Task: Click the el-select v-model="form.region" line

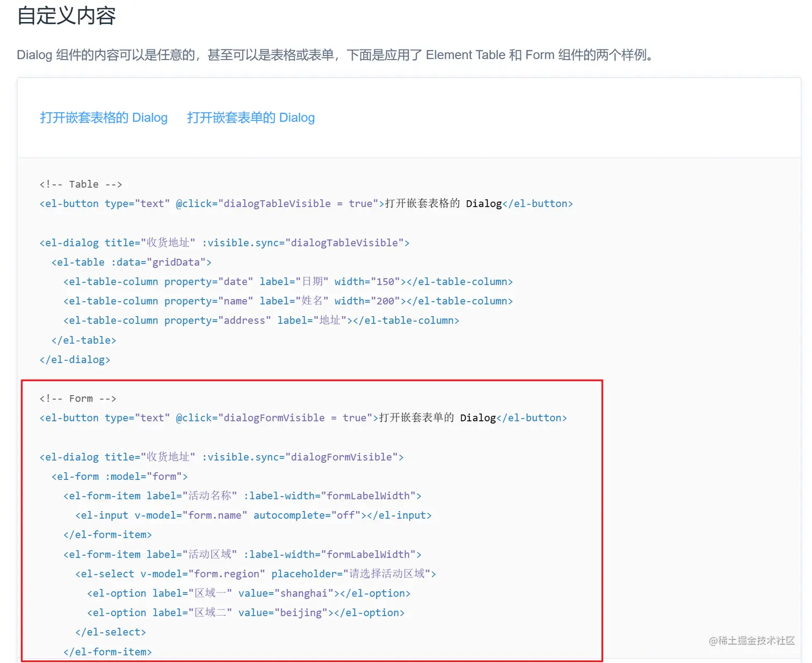Action: pyautogui.click(x=256, y=573)
